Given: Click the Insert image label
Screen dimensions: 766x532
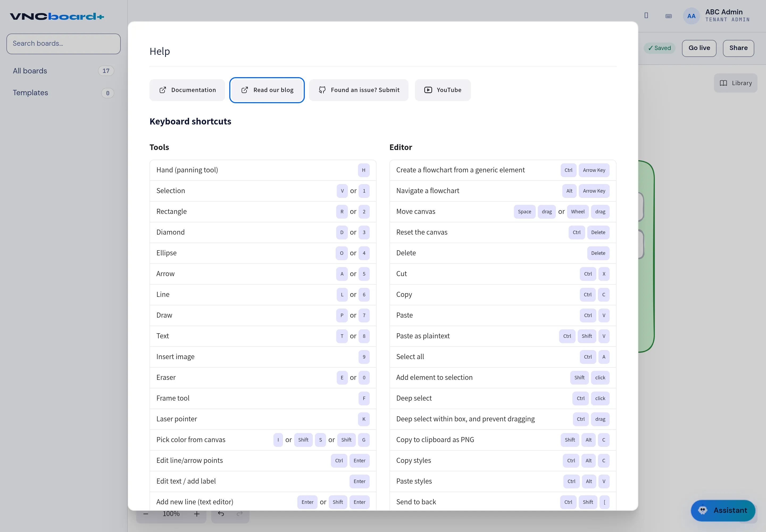Looking at the screenshot, I should tap(175, 357).
